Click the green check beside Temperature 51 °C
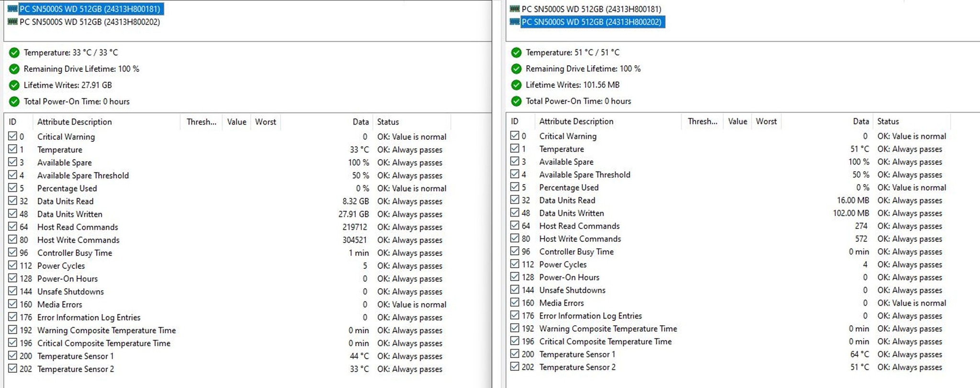The height and width of the screenshot is (388, 980). coord(516,53)
